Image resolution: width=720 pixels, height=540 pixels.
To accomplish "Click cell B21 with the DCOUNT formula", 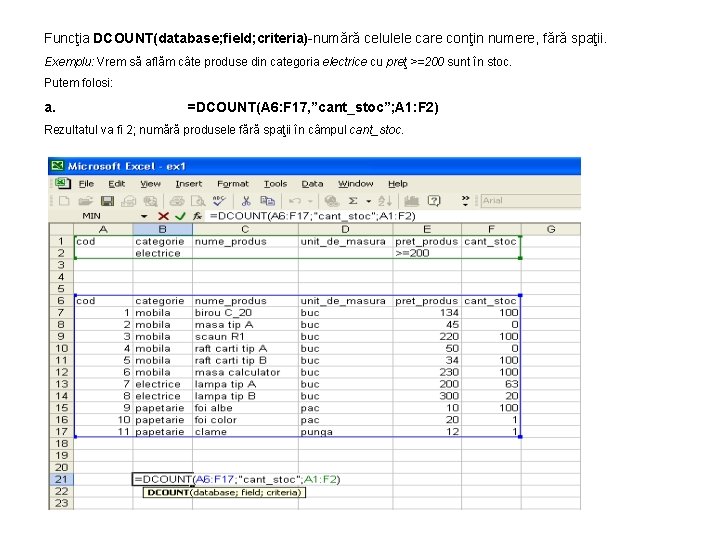I will pyautogui.click(x=163, y=479).
